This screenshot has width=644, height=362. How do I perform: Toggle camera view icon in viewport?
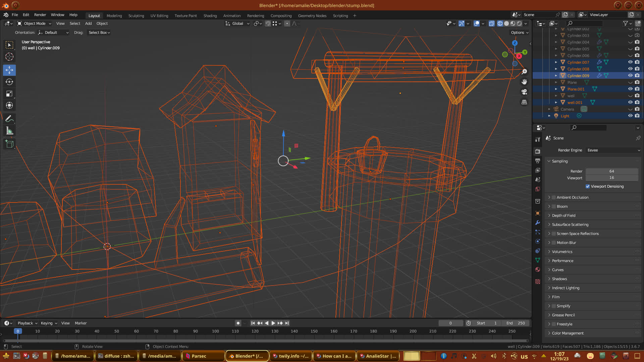[x=524, y=92]
